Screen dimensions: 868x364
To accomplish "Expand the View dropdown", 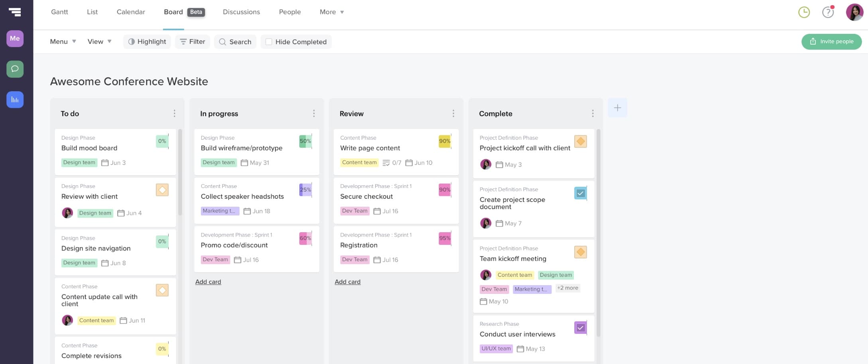I will click(99, 41).
